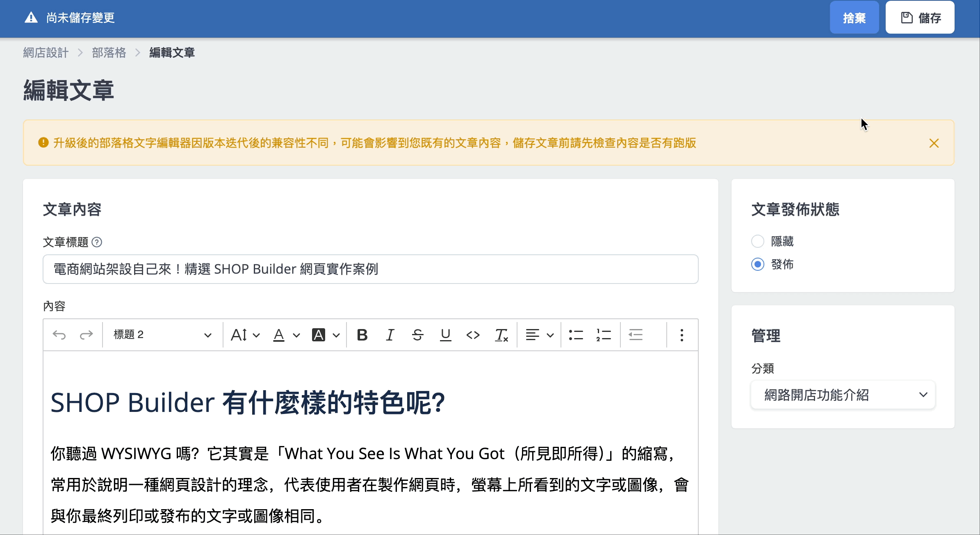Click the decrease indent icon
The height and width of the screenshot is (535, 980).
click(636, 335)
